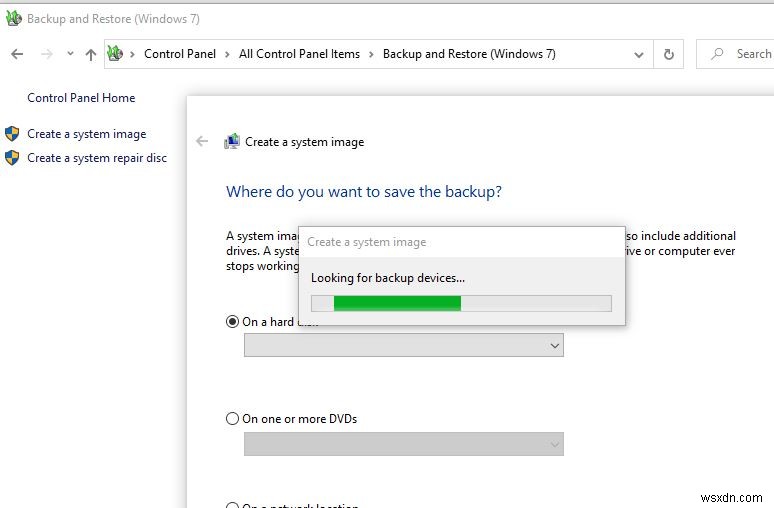Click the search magnifier icon
The image size is (774, 508).
(717, 53)
